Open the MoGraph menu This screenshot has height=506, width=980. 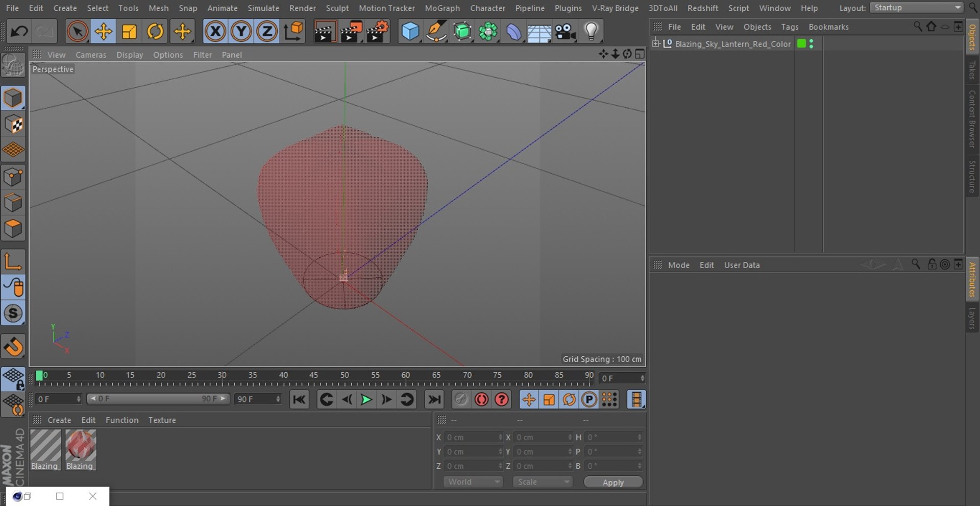point(442,8)
